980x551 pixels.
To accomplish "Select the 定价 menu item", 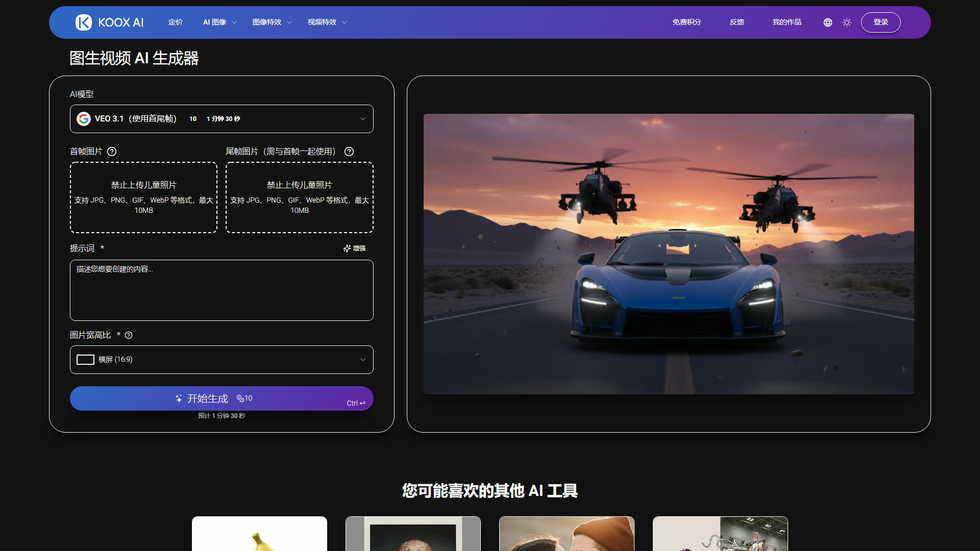I will click(x=176, y=22).
